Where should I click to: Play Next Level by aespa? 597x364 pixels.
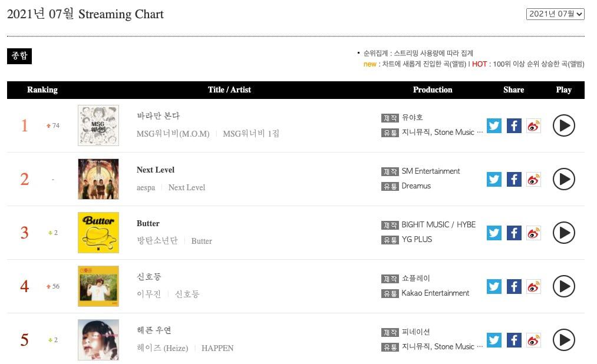coord(563,179)
